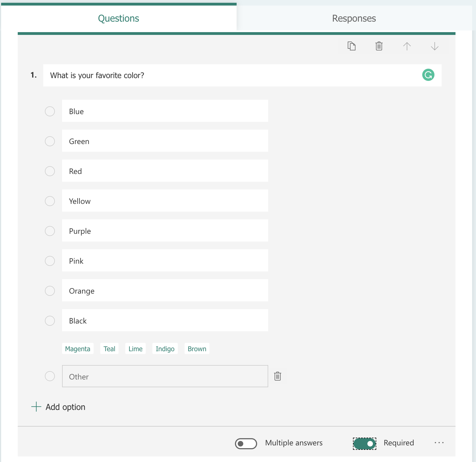Switch to the Questions tab

(x=118, y=18)
